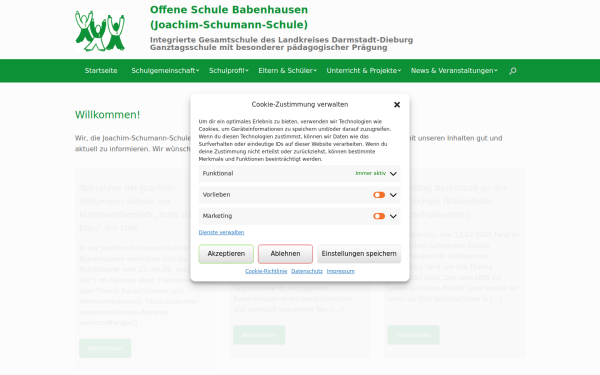Image resolution: width=600 pixels, height=375 pixels.
Task: Close the cookie consent dialog
Action: (397, 104)
